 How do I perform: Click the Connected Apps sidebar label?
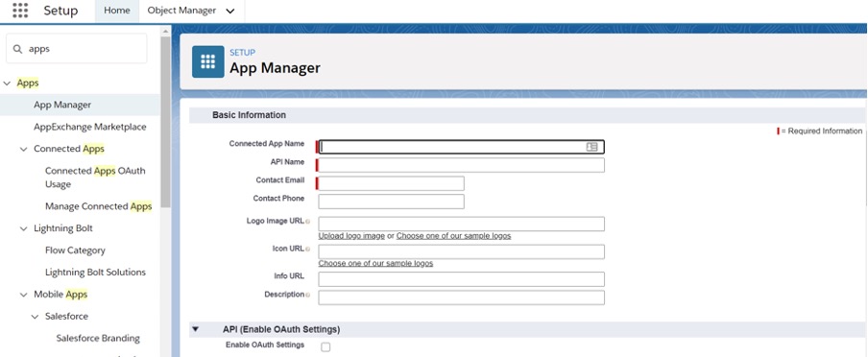68,149
